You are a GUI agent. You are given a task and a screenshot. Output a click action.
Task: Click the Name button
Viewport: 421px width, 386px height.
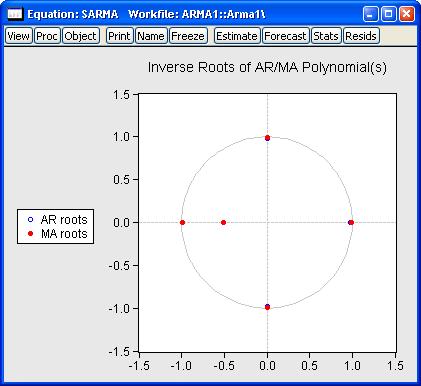click(x=151, y=36)
